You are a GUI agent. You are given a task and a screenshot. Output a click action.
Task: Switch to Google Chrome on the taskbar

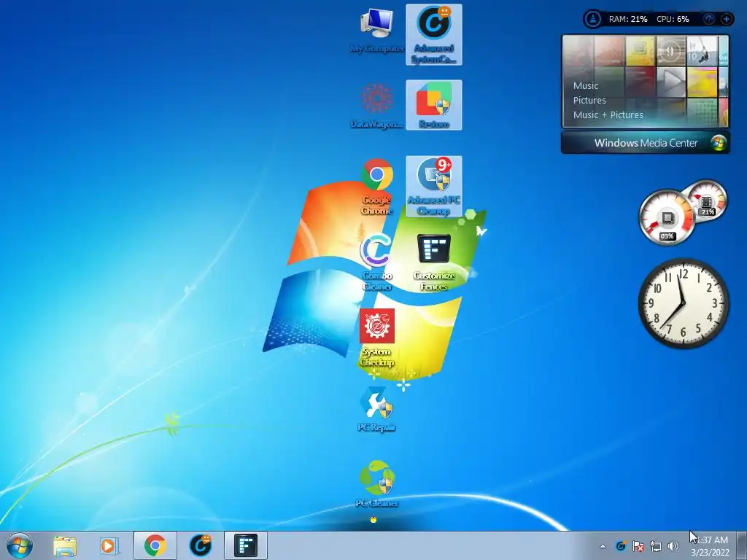(x=155, y=545)
